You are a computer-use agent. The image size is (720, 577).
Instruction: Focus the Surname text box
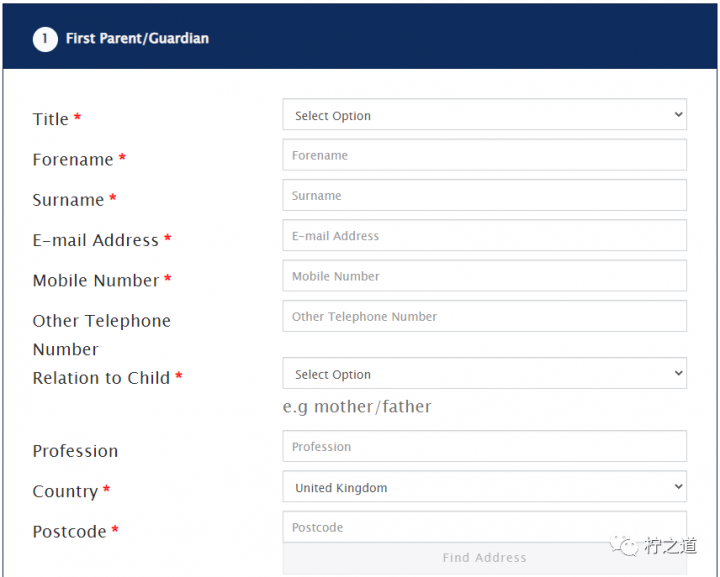[x=484, y=196]
